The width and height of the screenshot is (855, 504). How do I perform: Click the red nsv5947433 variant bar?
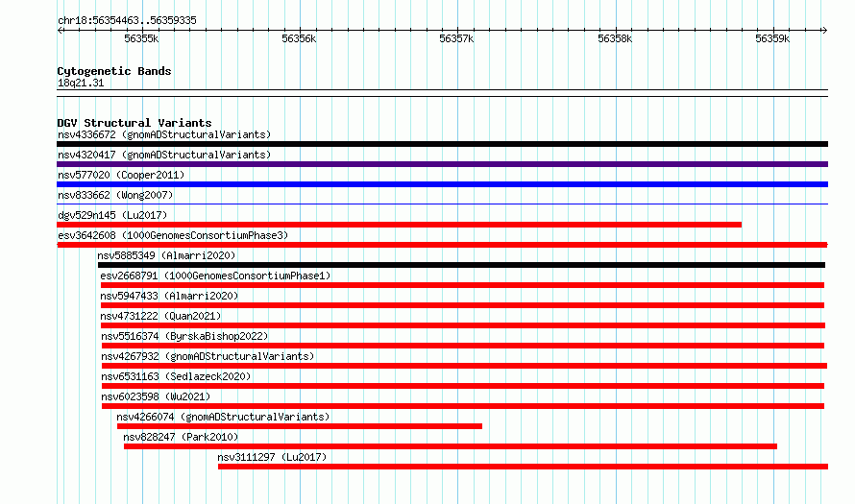[x=462, y=305]
